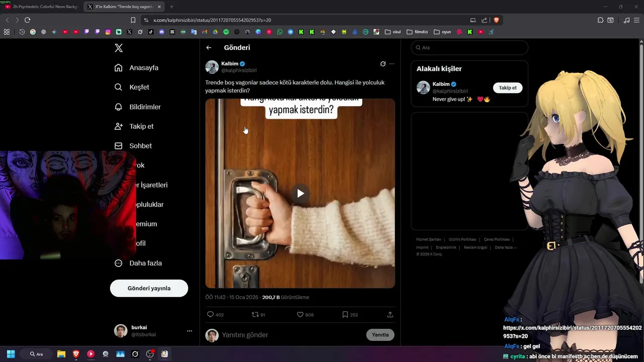Open the X bookmark in bookmarks bar
644x362 pixels.
click(x=129, y=32)
